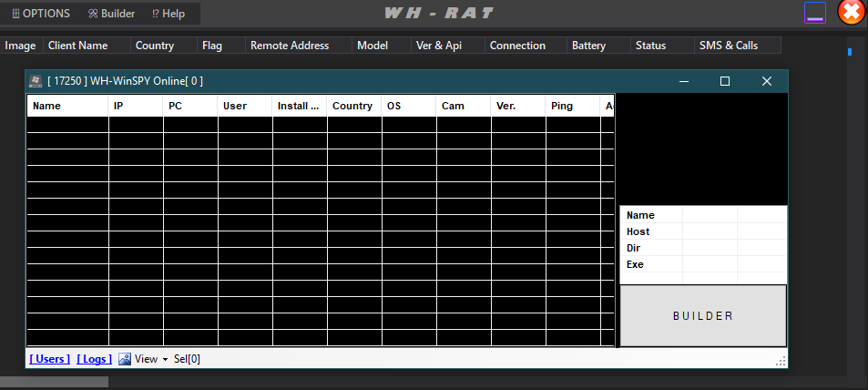Click the resize grip in the status bar
Screen dimensions: 868x390
(x=781, y=362)
